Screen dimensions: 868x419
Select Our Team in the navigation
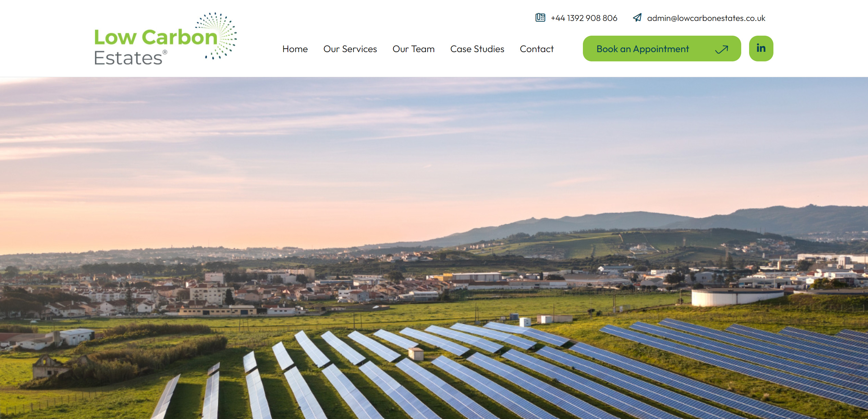(x=413, y=49)
